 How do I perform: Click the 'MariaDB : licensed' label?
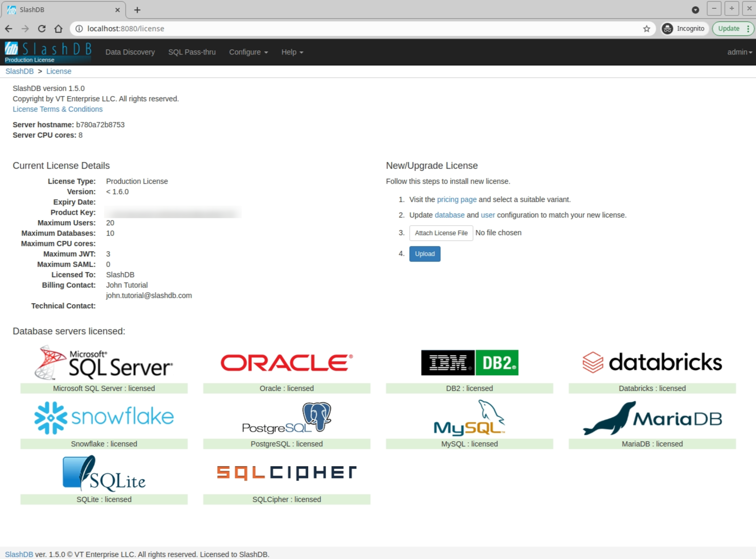(652, 444)
